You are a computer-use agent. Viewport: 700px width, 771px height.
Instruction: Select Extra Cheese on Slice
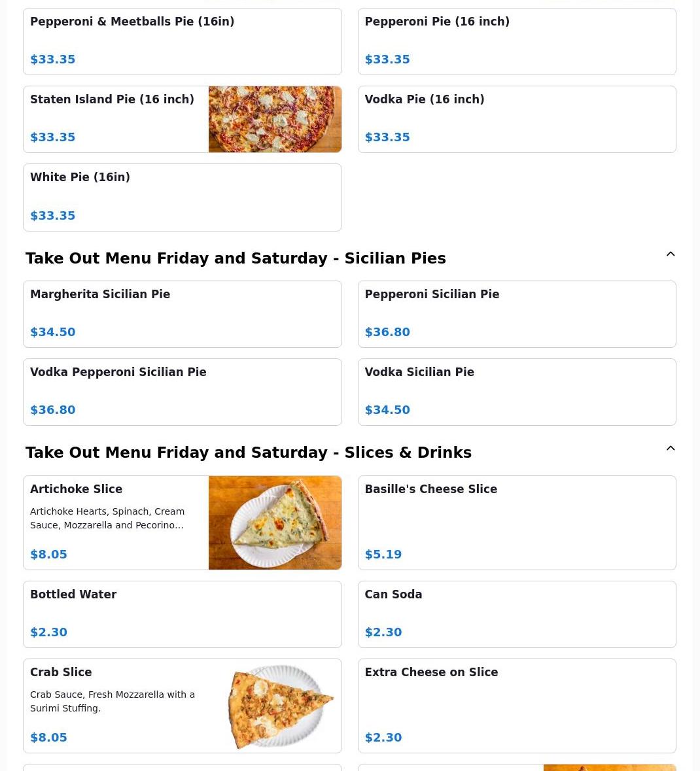coord(516,706)
